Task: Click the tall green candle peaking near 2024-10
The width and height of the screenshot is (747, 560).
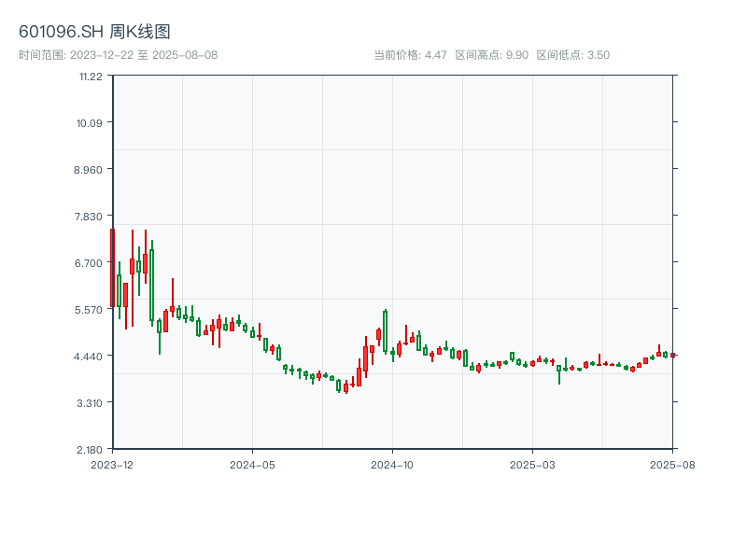Action: 385,332
